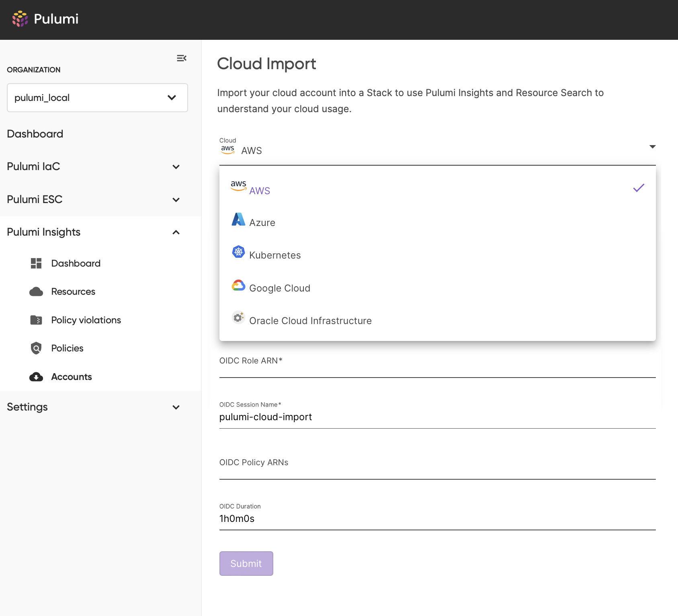Click the Pulumi logo icon

pyautogui.click(x=20, y=19)
